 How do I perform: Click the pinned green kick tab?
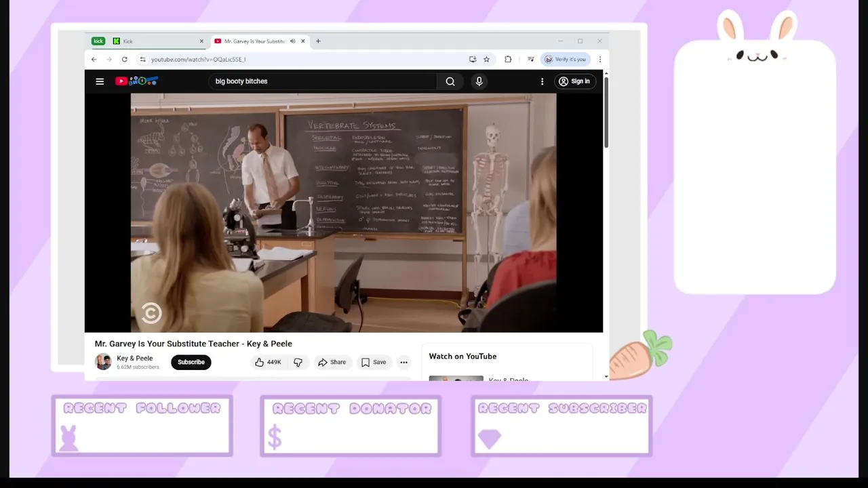[98, 41]
